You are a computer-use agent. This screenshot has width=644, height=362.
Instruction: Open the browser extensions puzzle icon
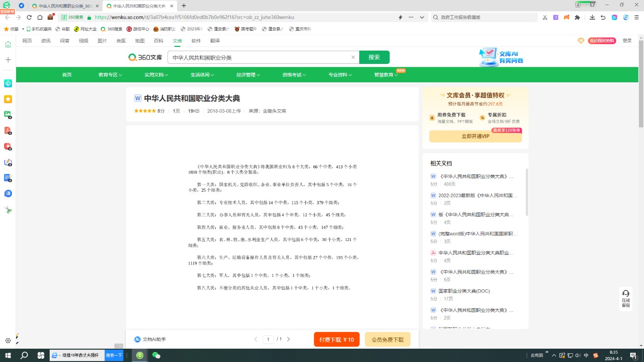[578, 17]
